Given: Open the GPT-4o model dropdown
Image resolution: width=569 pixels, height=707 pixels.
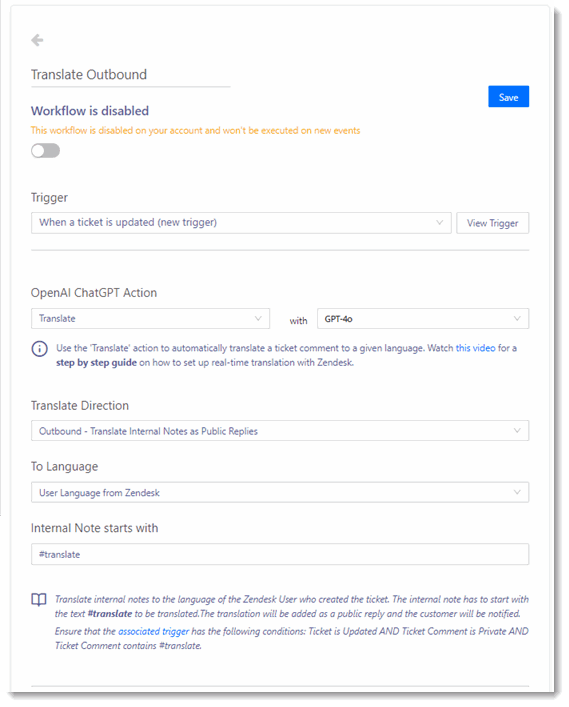Looking at the screenshot, I should point(423,318).
